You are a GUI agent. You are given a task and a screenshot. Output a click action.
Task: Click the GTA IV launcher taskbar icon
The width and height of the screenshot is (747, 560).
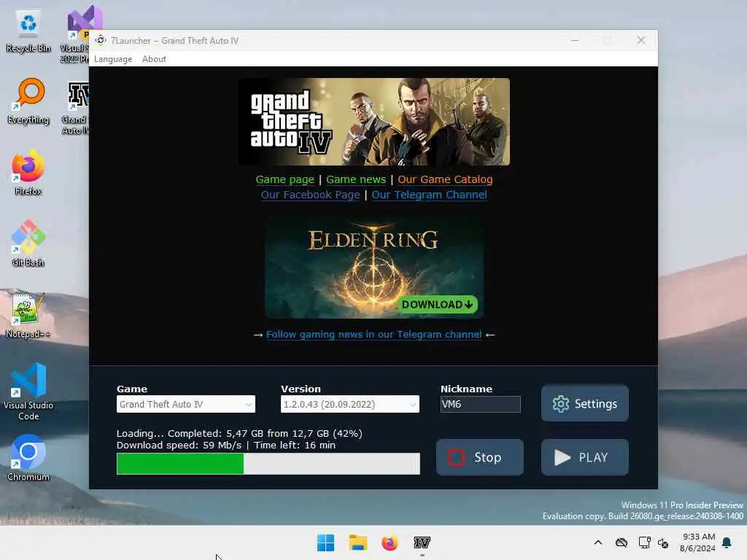[x=422, y=542]
